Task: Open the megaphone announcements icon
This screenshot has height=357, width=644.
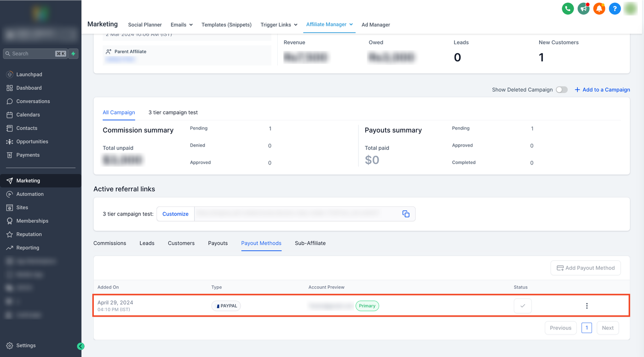Action: click(x=583, y=8)
